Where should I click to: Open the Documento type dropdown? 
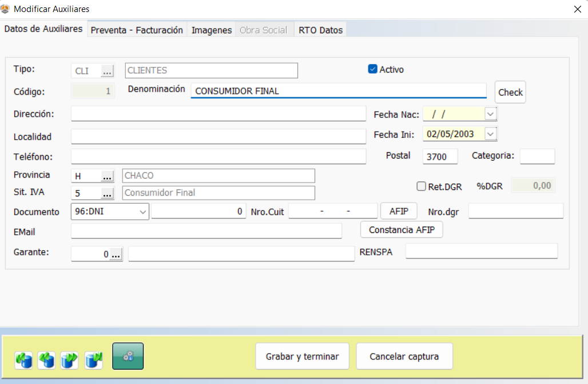coord(142,212)
